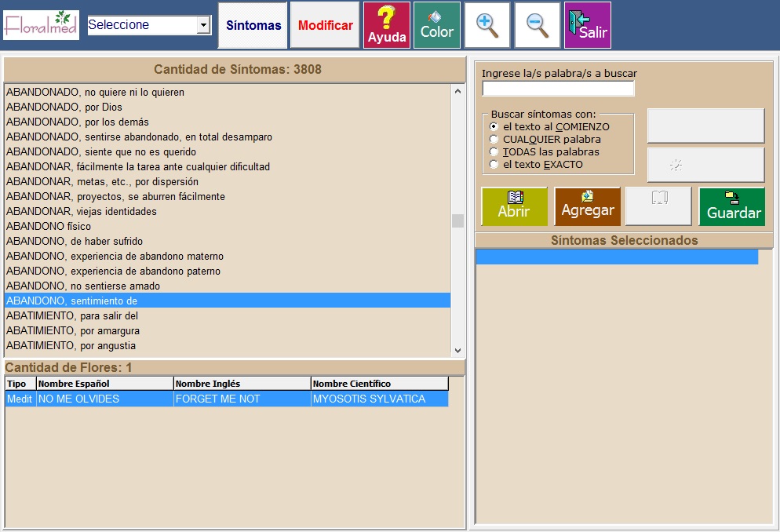This screenshot has width=780, height=532.
Task: Select 'ABANDONAR, fácilmente la tarea' symptom
Action: pos(228,166)
